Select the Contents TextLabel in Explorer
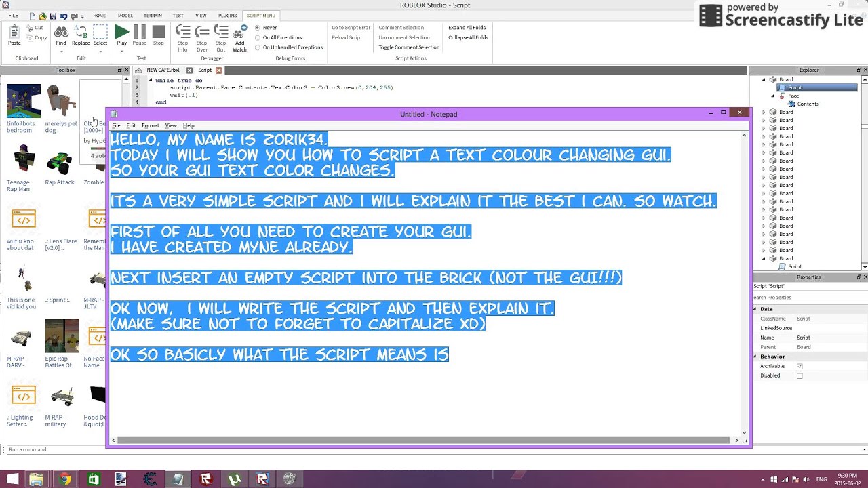 [x=804, y=104]
